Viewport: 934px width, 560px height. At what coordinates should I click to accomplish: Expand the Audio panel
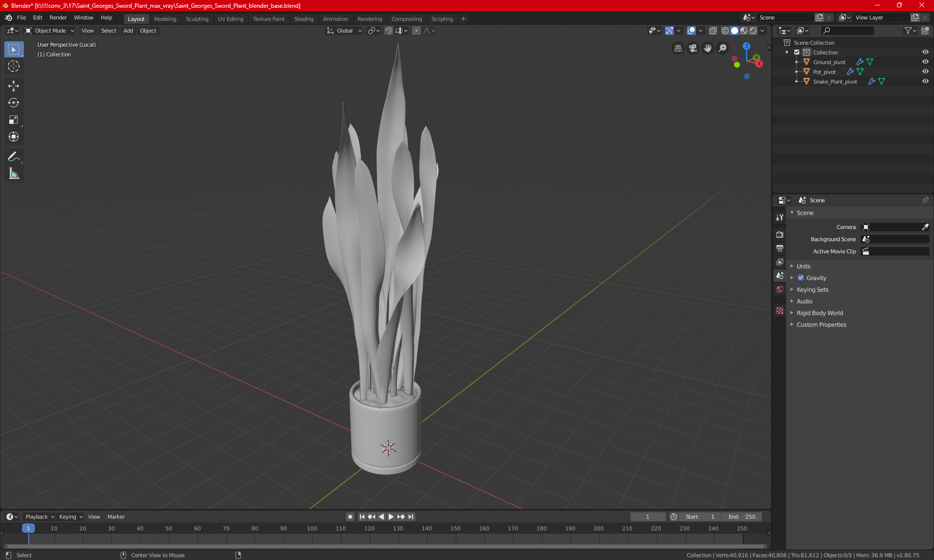[x=804, y=301]
